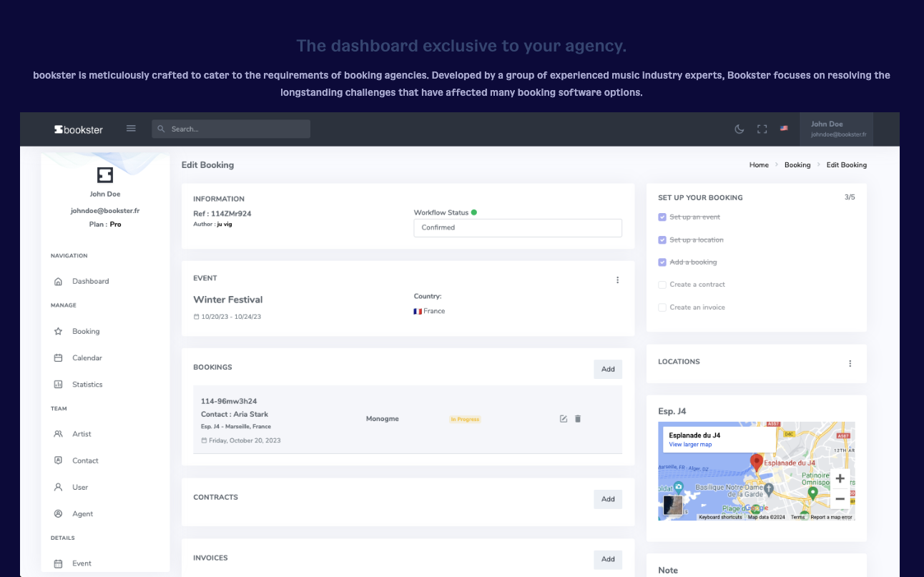Delete booking 114-96mw3h24 trash icon
The height and width of the screenshot is (577, 924).
pyautogui.click(x=578, y=419)
